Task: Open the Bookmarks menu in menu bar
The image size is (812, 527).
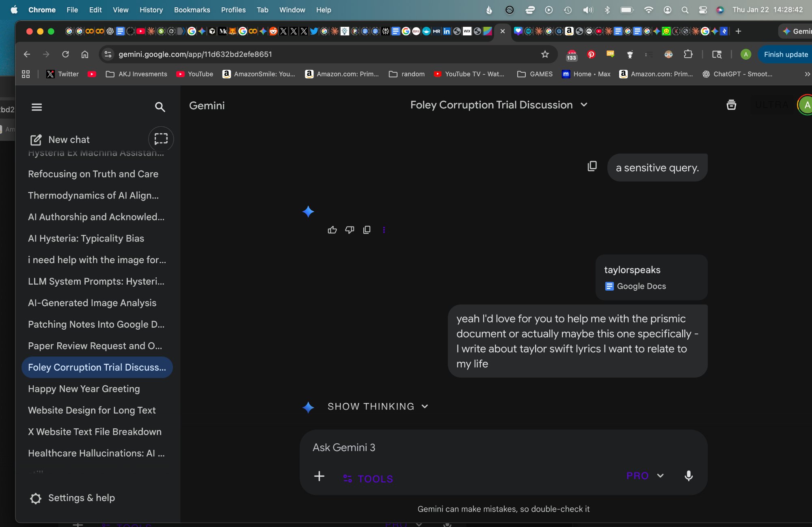Action: point(192,10)
